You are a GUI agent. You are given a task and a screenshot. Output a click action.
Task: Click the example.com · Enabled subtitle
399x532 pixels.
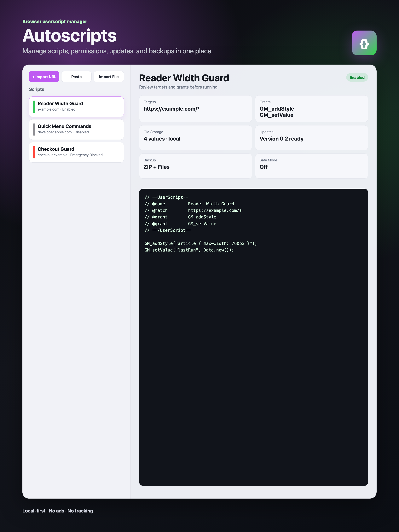tap(56, 109)
